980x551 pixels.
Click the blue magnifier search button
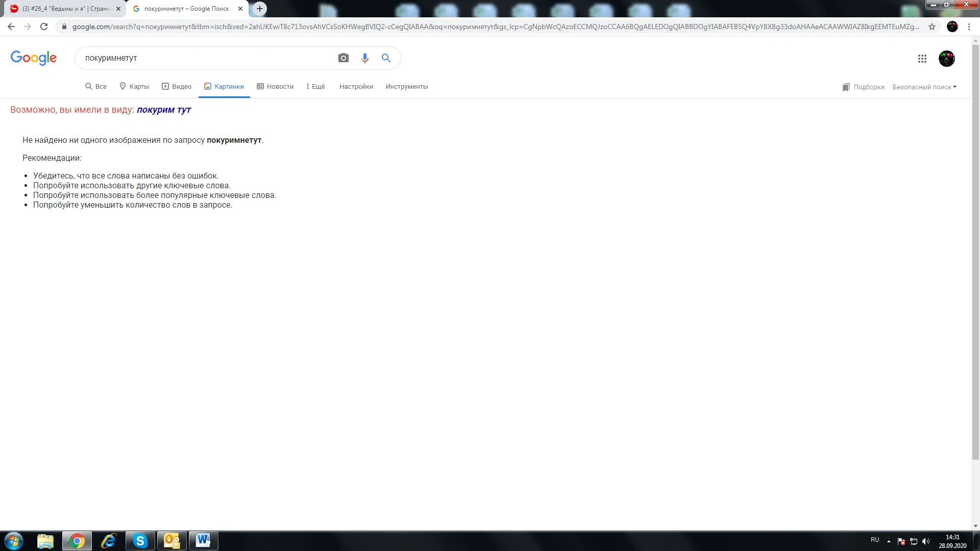(x=386, y=58)
